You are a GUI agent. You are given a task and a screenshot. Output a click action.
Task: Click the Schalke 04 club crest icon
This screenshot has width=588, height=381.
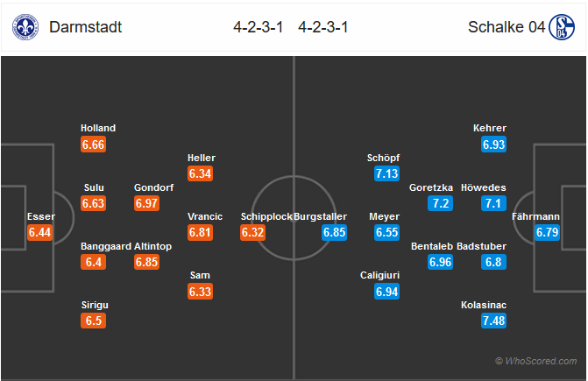tap(562, 27)
